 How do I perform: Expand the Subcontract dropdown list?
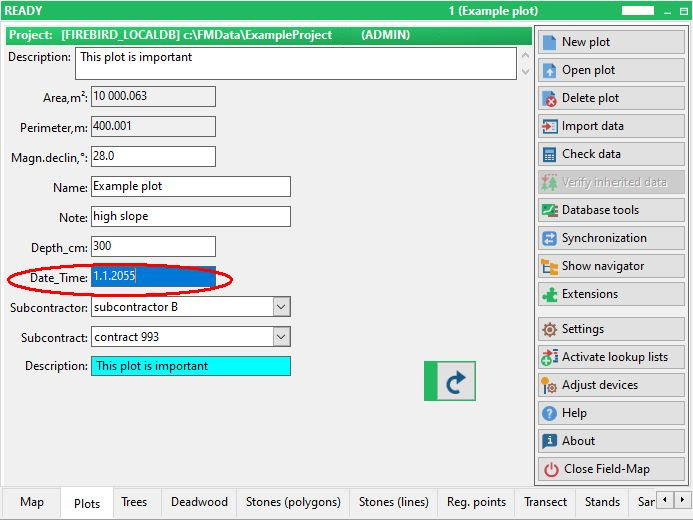point(281,337)
